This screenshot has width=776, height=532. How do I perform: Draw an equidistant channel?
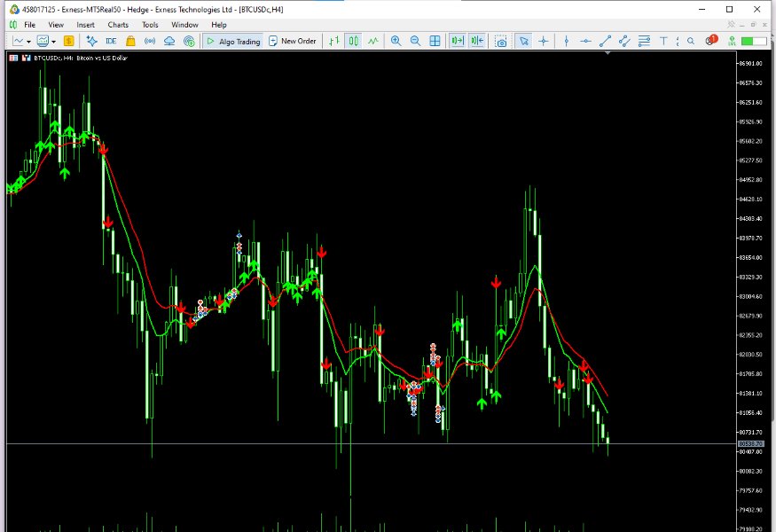[624, 41]
